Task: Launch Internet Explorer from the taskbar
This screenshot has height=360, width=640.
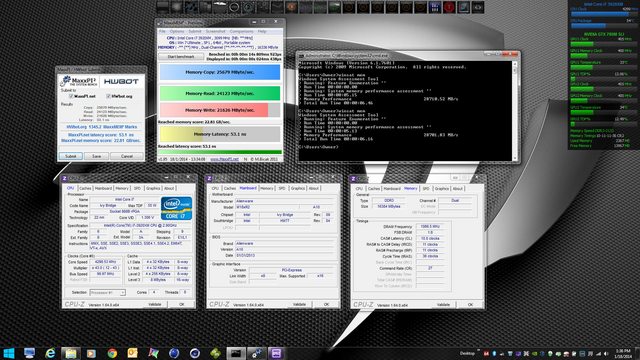Action: click(x=50, y=353)
